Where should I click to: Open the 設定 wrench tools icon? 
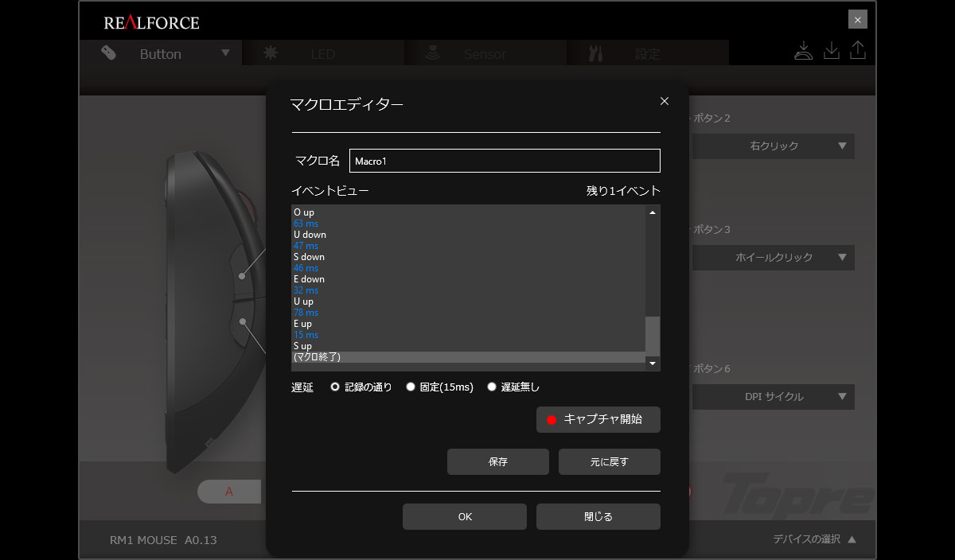(596, 53)
